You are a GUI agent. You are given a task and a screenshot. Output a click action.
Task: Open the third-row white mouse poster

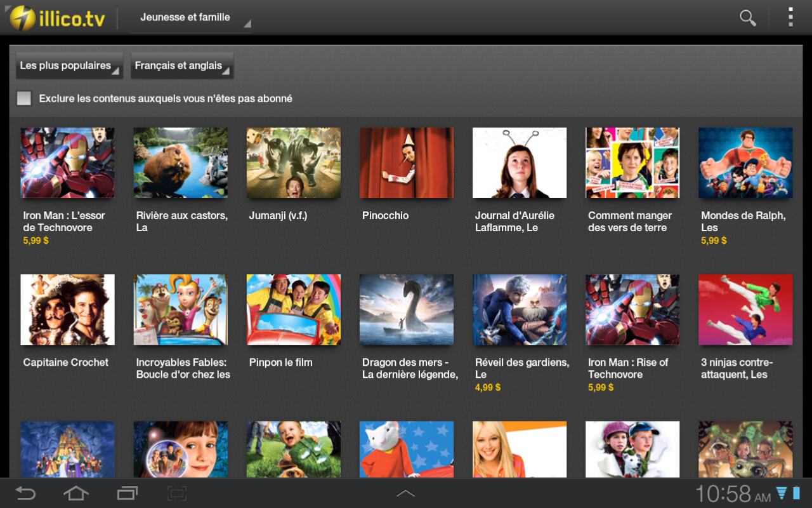click(x=407, y=449)
